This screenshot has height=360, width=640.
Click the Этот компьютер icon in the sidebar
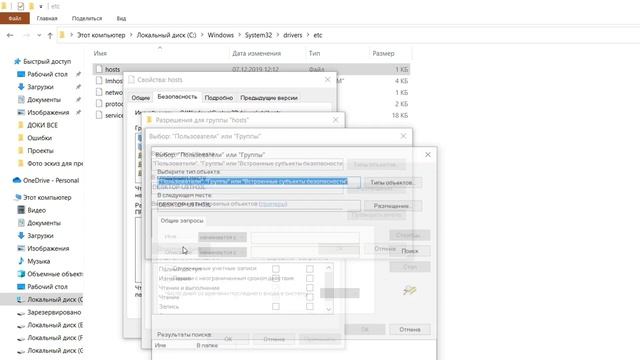(17, 197)
